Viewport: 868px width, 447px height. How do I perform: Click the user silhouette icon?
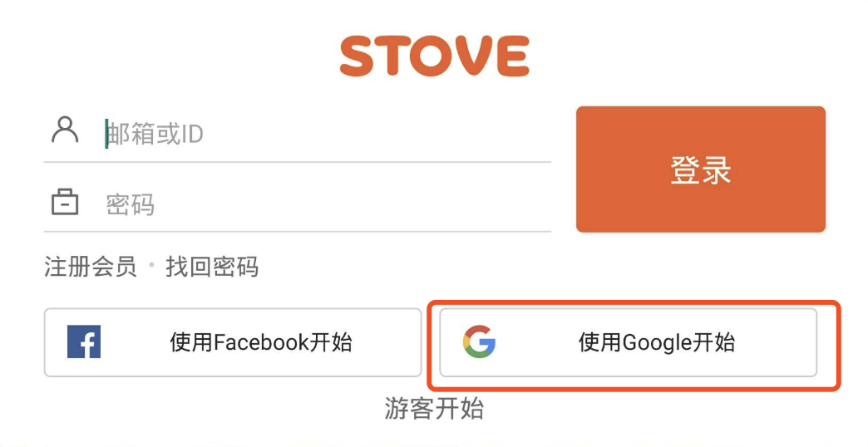click(65, 130)
